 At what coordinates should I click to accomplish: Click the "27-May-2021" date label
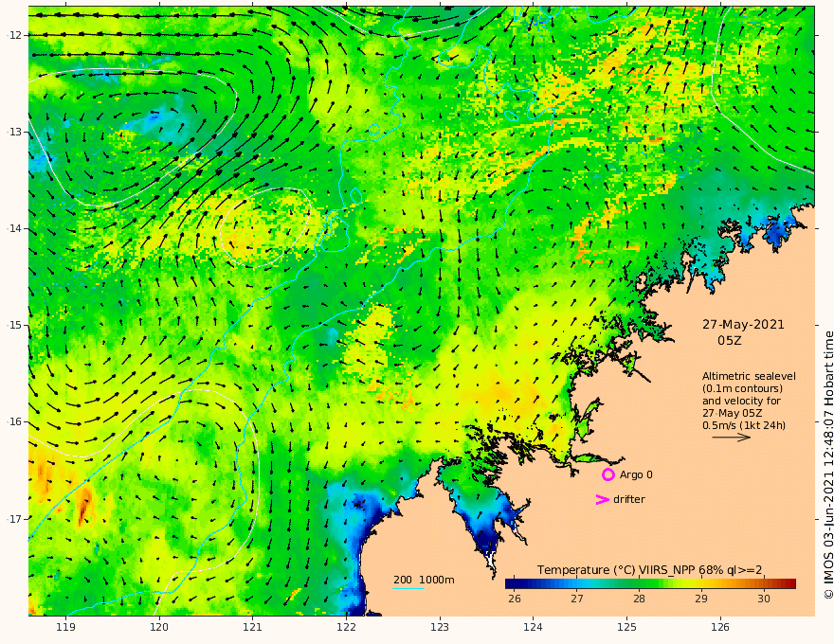point(743,325)
